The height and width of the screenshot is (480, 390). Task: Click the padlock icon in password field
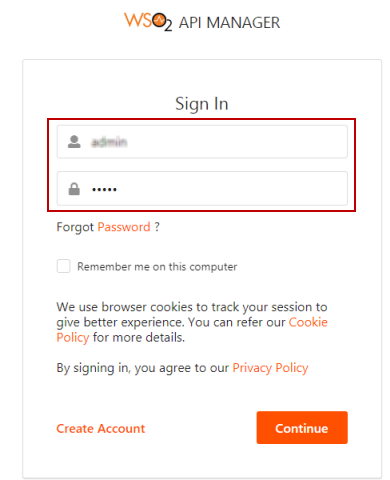coord(74,189)
